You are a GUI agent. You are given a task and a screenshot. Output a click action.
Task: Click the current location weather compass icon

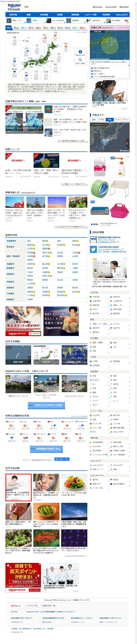point(80,52)
